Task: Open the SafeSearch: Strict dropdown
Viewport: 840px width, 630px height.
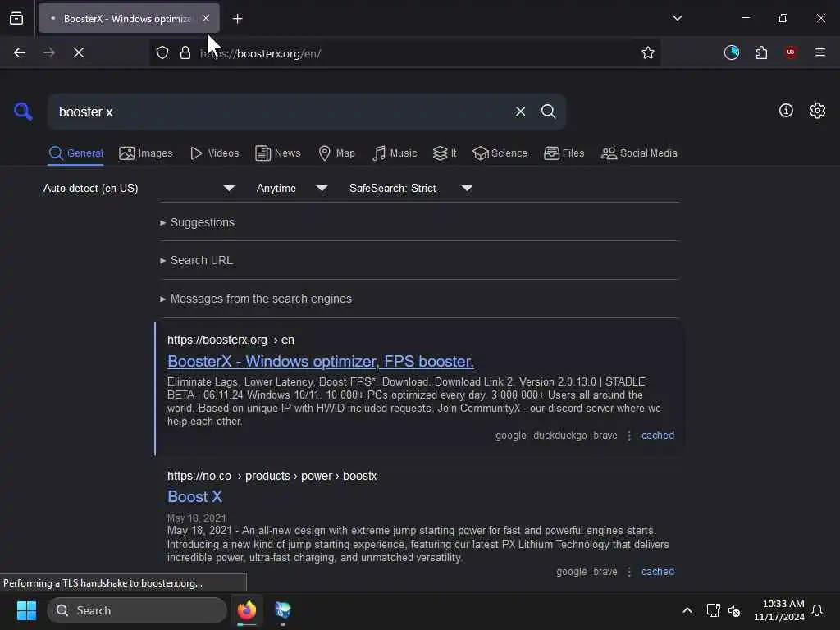Action: coord(411,188)
